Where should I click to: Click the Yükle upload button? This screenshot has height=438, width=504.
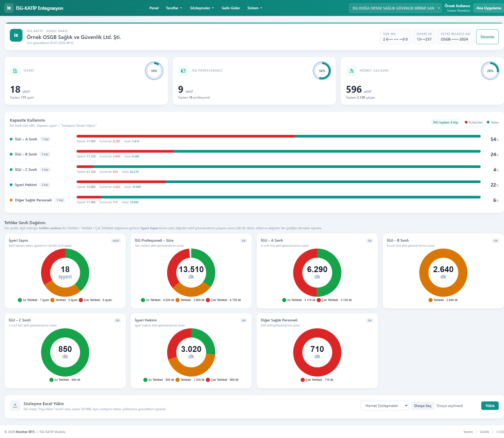pyautogui.click(x=490, y=406)
